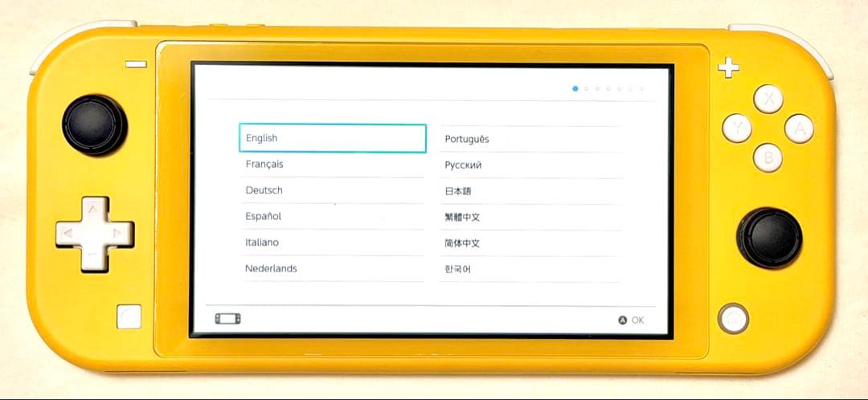The height and width of the screenshot is (400, 868).
Task: Select English language option
Action: pos(333,138)
